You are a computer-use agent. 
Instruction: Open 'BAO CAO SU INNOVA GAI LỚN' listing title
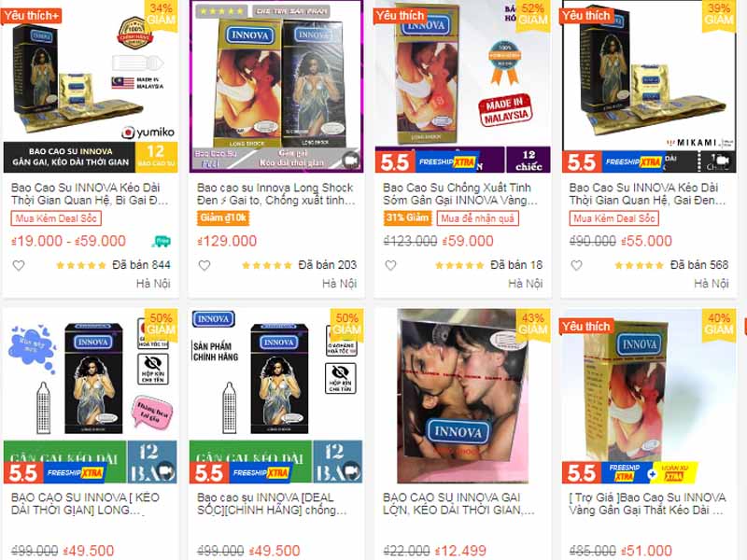(458, 504)
